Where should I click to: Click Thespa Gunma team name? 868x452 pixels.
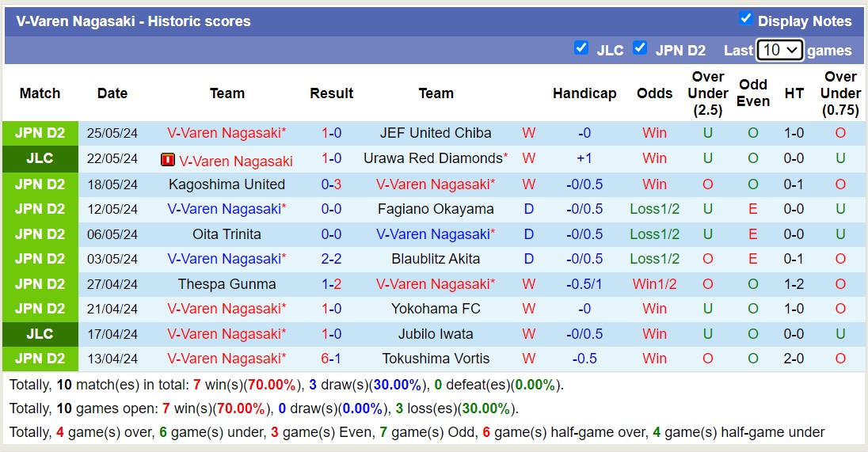click(x=227, y=284)
